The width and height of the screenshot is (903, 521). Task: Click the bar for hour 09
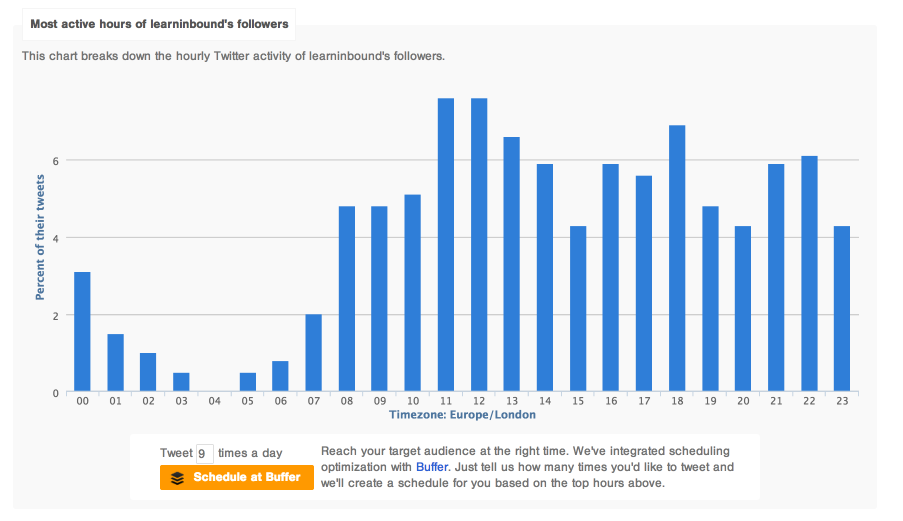(380, 299)
